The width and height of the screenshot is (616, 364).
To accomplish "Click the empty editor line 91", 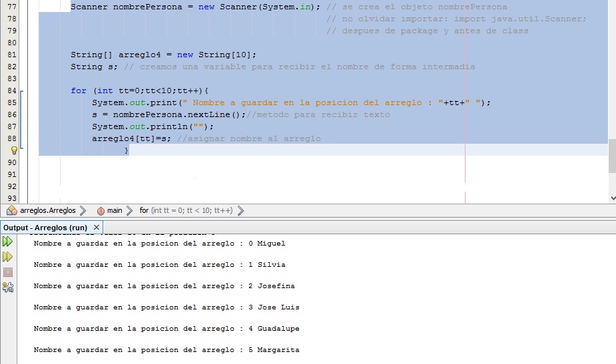I will [x=266, y=174].
